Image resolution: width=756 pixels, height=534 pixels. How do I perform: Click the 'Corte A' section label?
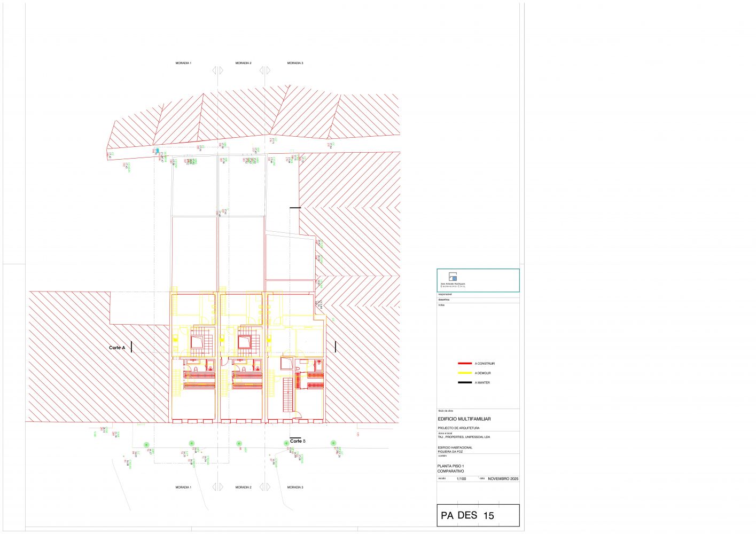[117, 348]
